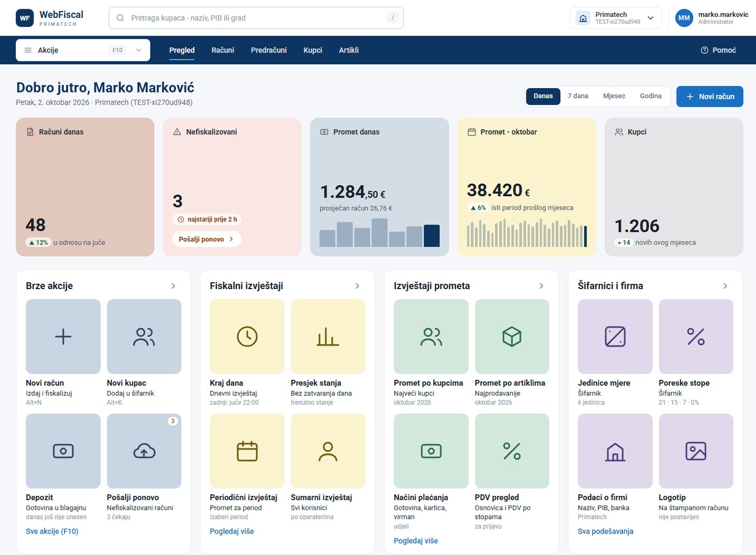Open the Sve akcije (F10) link
The height and width of the screenshot is (555, 756).
pyautogui.click(x=52, y=531)
